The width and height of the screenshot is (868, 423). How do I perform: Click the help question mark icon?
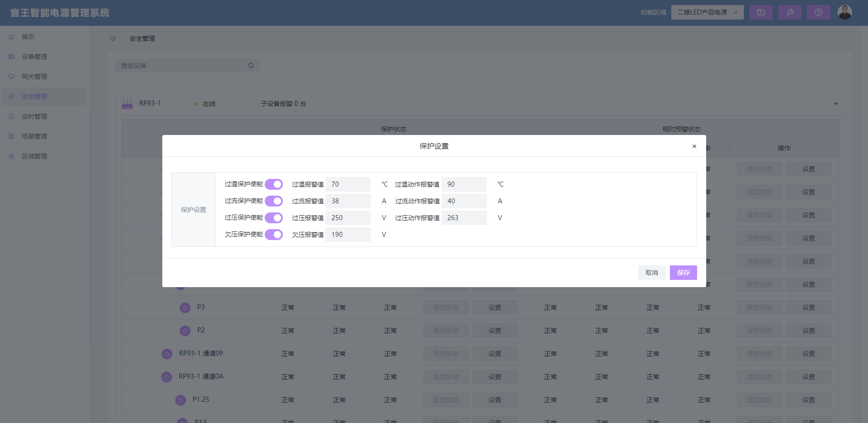[x=819, y=12]
